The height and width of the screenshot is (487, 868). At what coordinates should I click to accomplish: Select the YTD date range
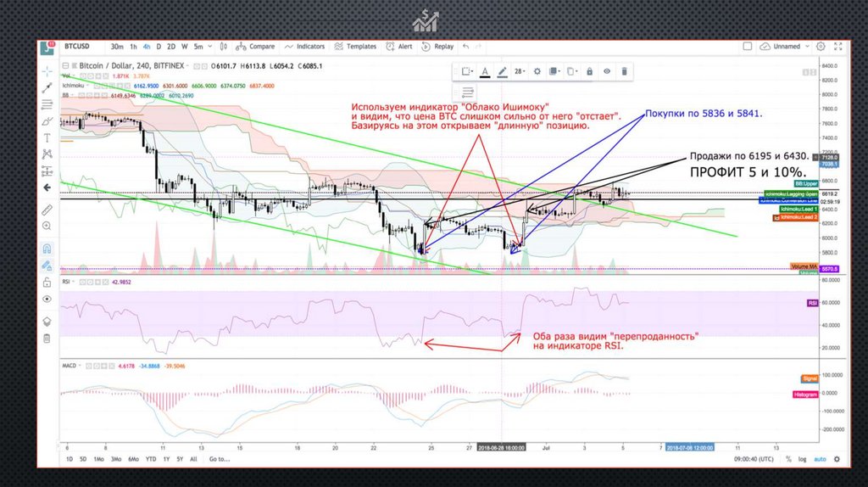pos(150,459)
